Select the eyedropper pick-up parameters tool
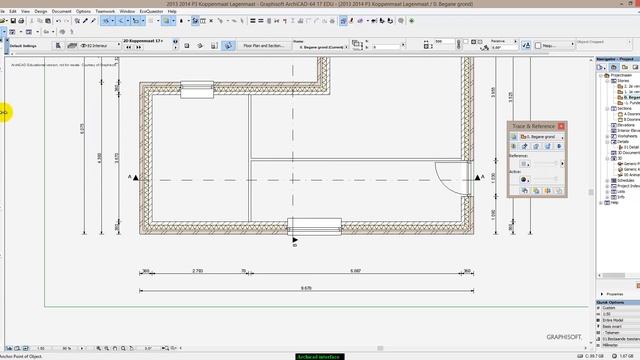Viewport: 640px width, 360px height. (85, 21)
